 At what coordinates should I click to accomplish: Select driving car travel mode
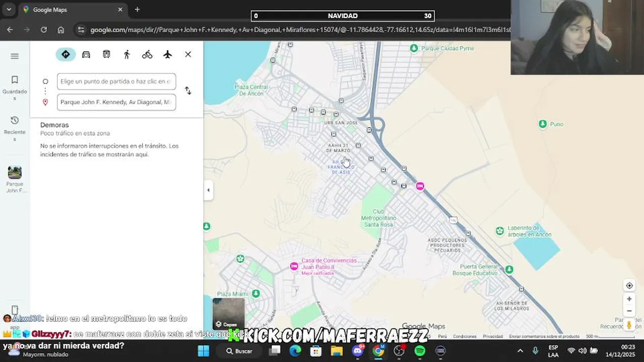(x=86, y=54)
